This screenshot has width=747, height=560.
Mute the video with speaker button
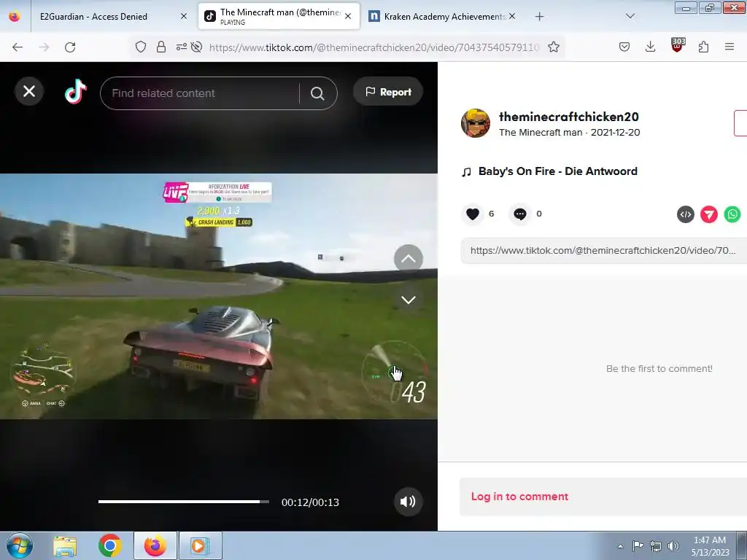409,502
